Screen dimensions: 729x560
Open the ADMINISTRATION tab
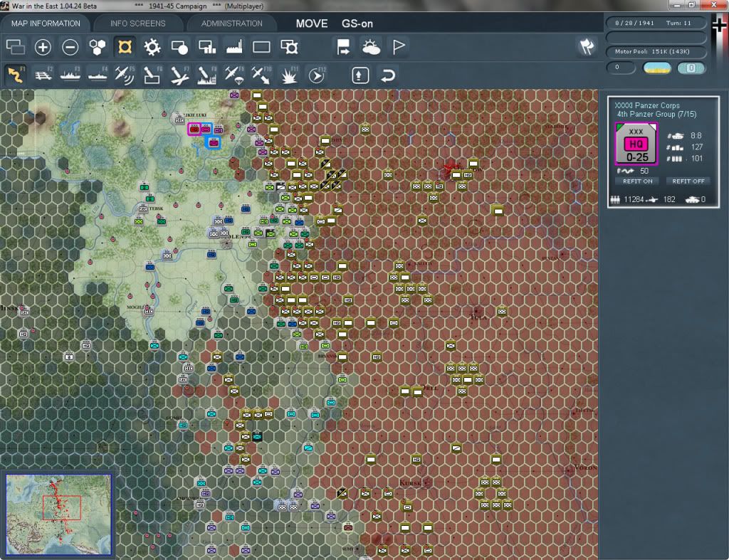tap(231, 23)
